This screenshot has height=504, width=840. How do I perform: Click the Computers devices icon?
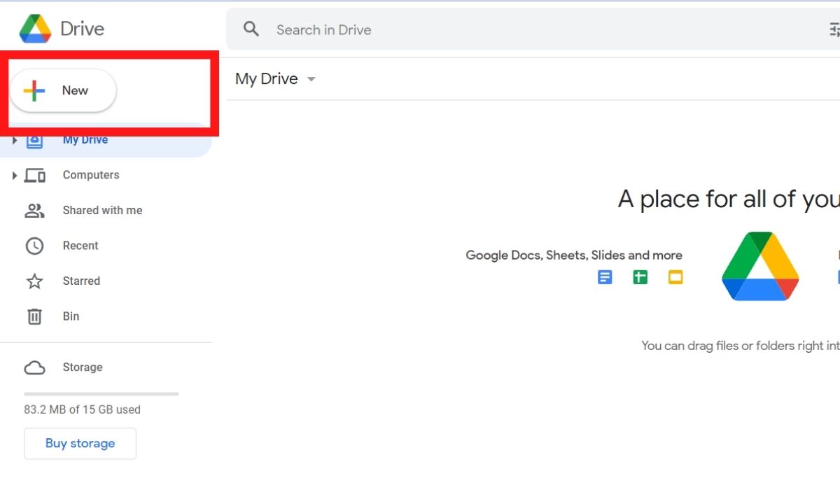coord(34,175)
